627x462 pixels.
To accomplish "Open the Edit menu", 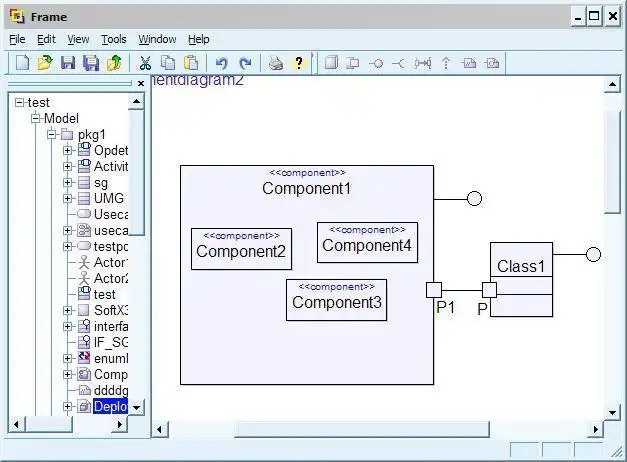I will tap(46, 39).
